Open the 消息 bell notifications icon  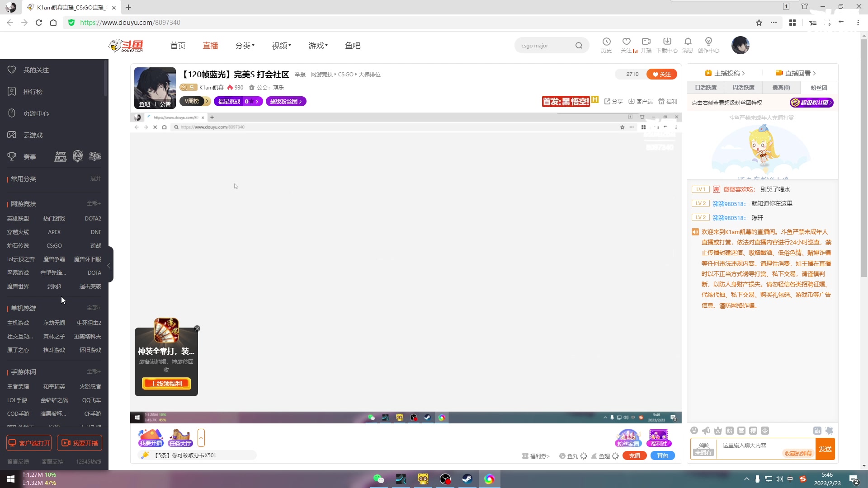coord(688,45)
